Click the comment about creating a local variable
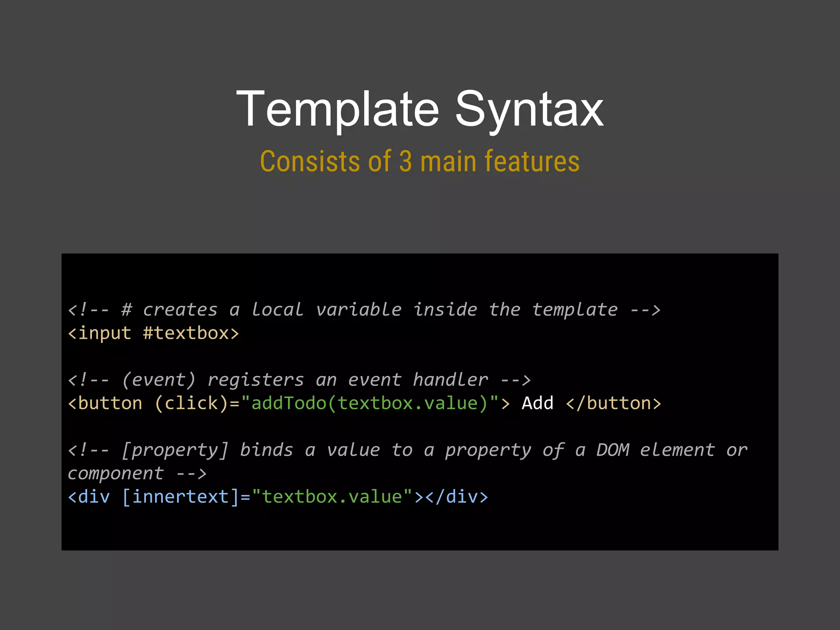 (x=364, y=310)
